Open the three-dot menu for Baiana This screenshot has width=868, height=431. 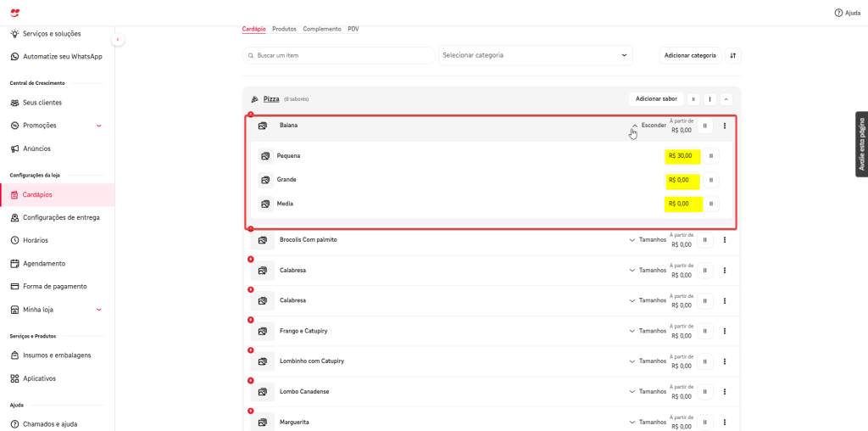(725, 126)
